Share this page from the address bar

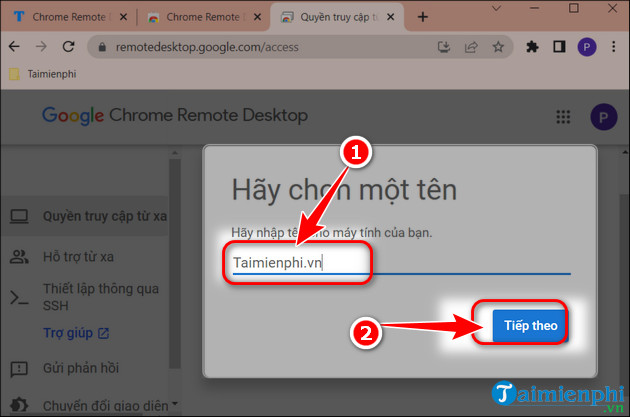pyautogui.click(x=471, y=47)
